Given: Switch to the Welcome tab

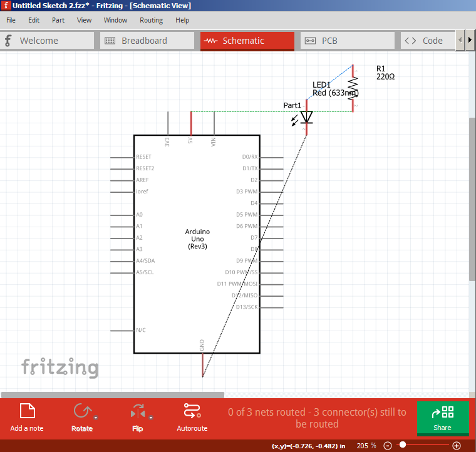Looking at the screenshot, I should [47, 41].
